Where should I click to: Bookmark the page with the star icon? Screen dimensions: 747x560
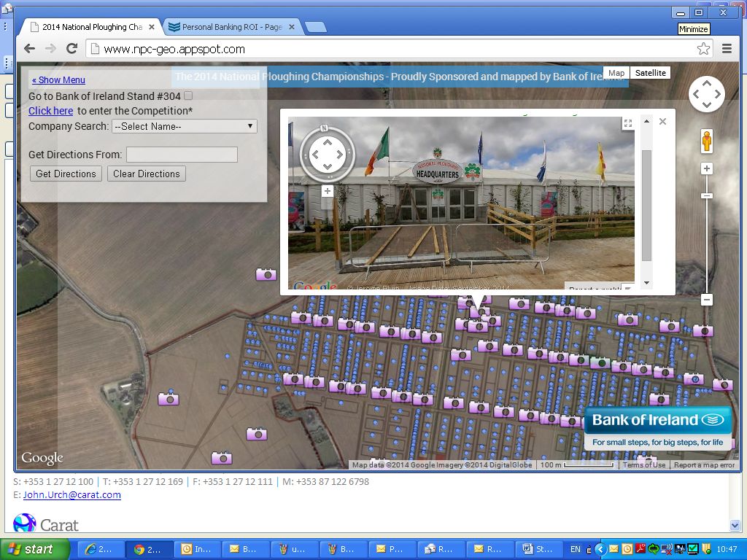[703, 49]
